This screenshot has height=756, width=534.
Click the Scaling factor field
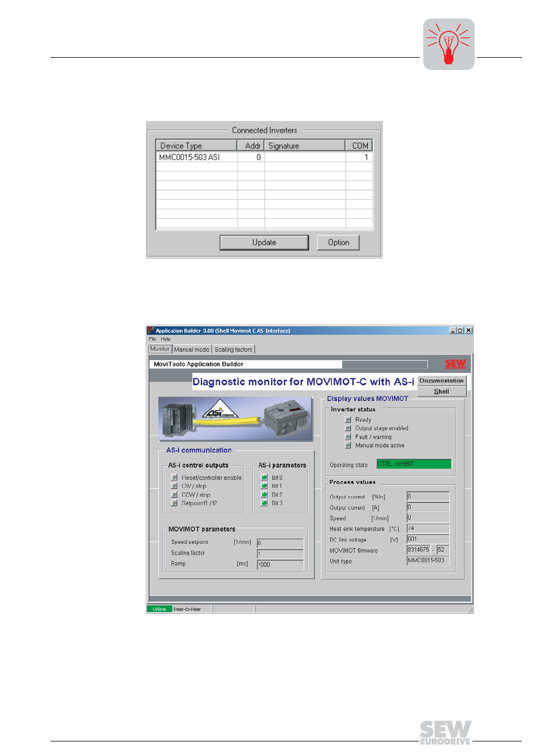[280, 554]
